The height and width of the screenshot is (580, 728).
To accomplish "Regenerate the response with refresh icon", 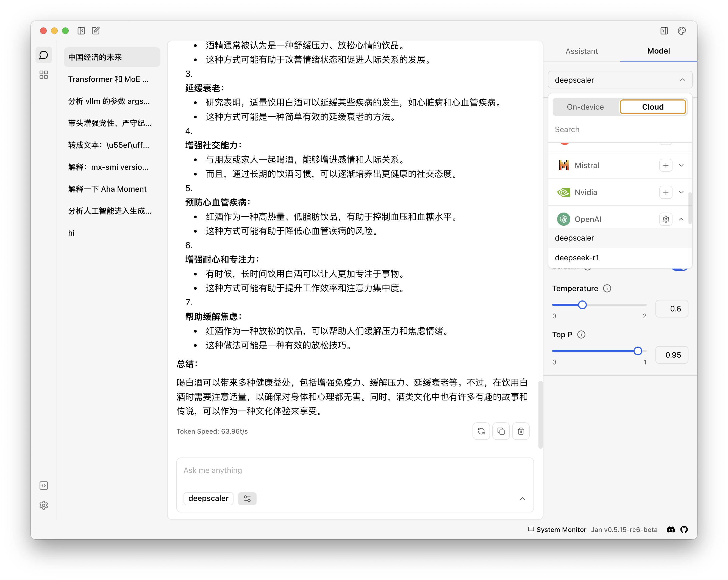I will (x=481, y=431).
